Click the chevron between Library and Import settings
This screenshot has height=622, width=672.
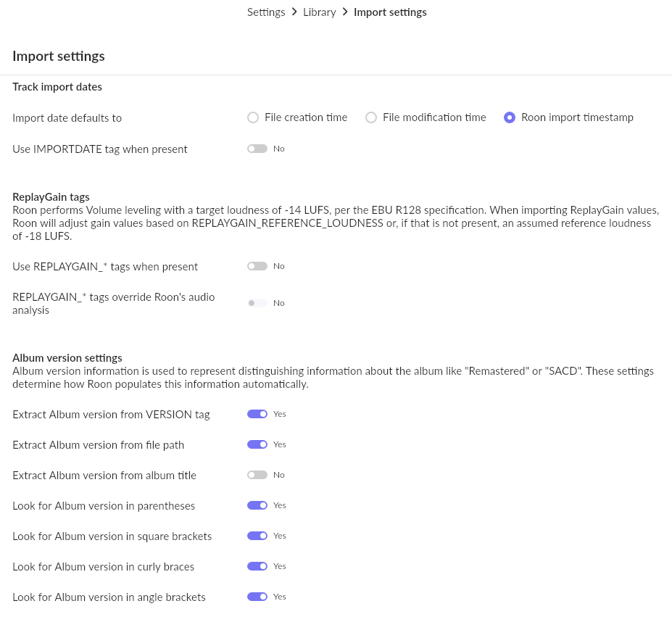click(x=345, y=12)
